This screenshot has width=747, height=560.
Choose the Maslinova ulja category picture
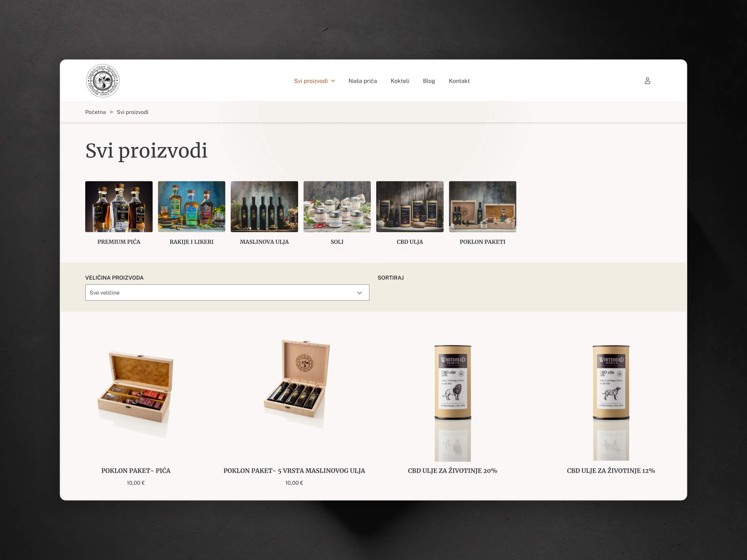click(x=264, y=207)
